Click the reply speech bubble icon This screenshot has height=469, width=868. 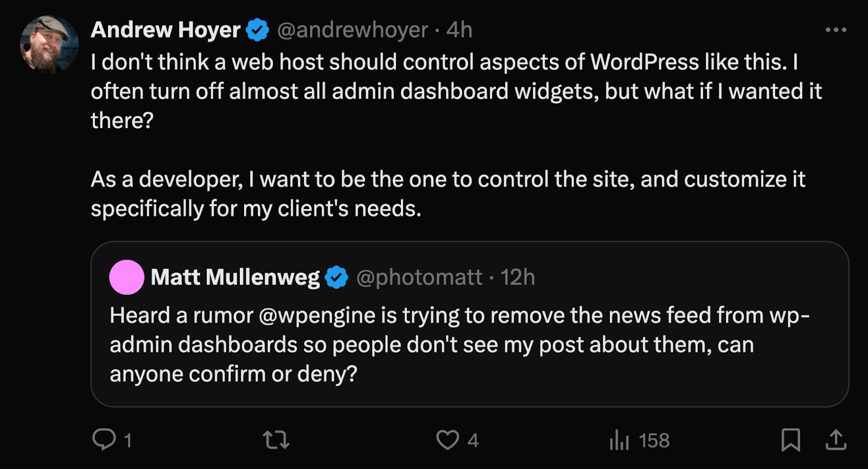(x=104, y=439)
